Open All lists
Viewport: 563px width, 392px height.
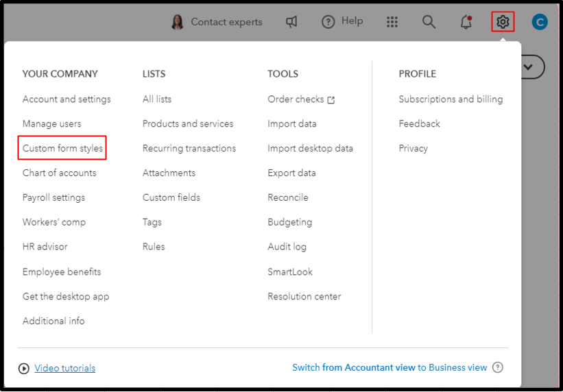[157, 99]
